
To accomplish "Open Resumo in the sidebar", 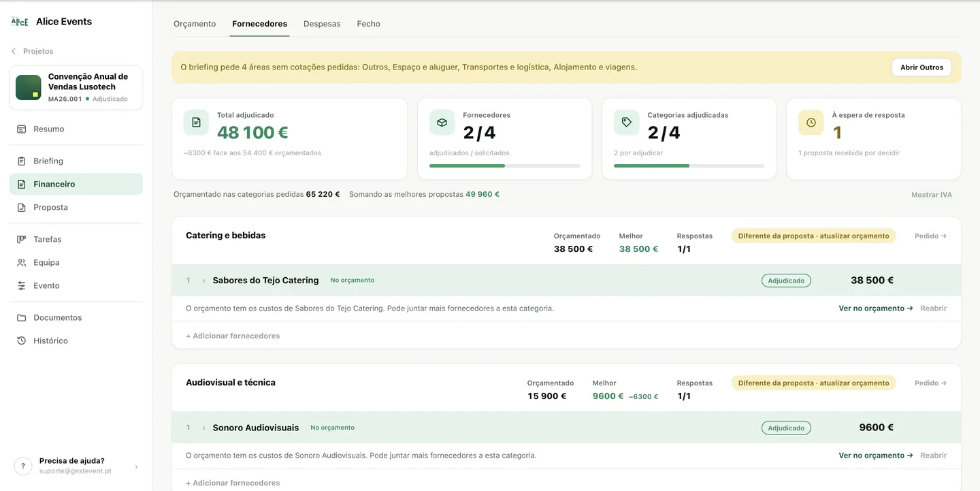I will pyautogui.click(x=76, y=129).
